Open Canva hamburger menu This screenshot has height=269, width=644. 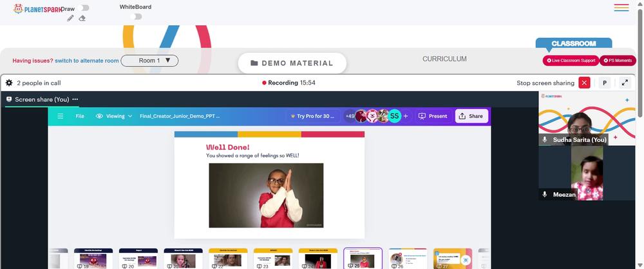[61, 116]
